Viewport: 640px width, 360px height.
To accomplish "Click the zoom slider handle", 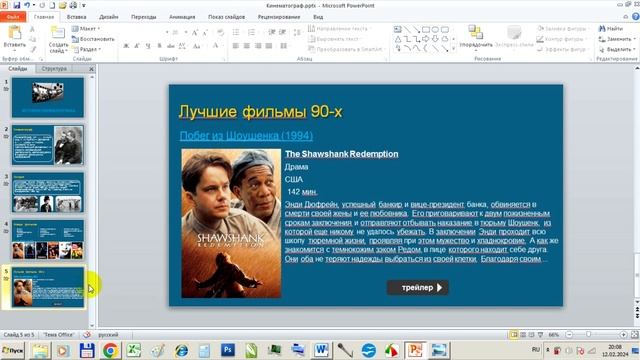I will click(589, 334).
